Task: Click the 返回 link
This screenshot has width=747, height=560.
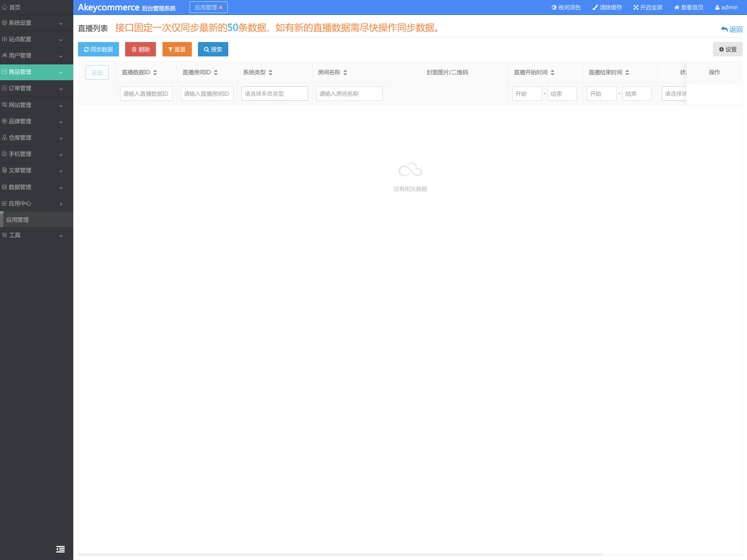Action: (x=732, y=29)
